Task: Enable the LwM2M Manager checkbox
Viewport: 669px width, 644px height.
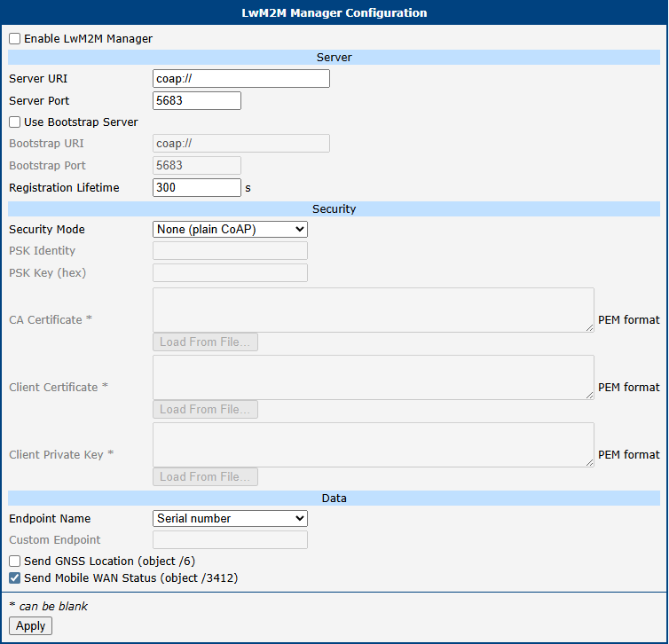Action: tap(14, 39)
